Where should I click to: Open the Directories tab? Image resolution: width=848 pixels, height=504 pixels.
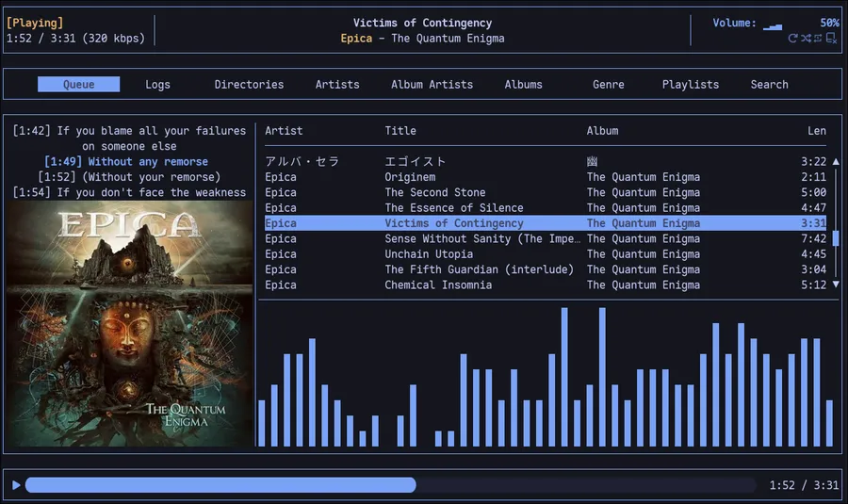[249, 85]
